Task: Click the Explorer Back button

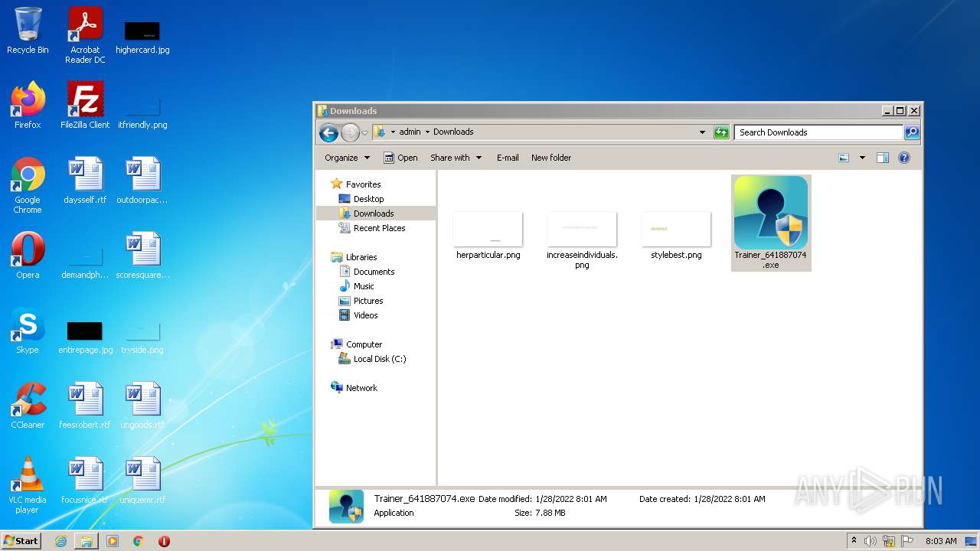Action: [328, 132]
